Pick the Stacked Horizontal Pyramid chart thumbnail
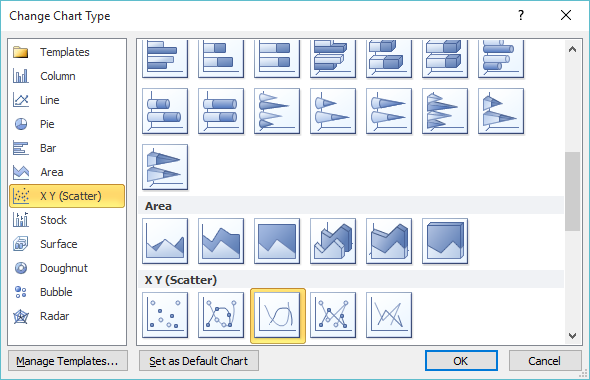This screenshot has width=590, height=380. (x=501, y=111)
